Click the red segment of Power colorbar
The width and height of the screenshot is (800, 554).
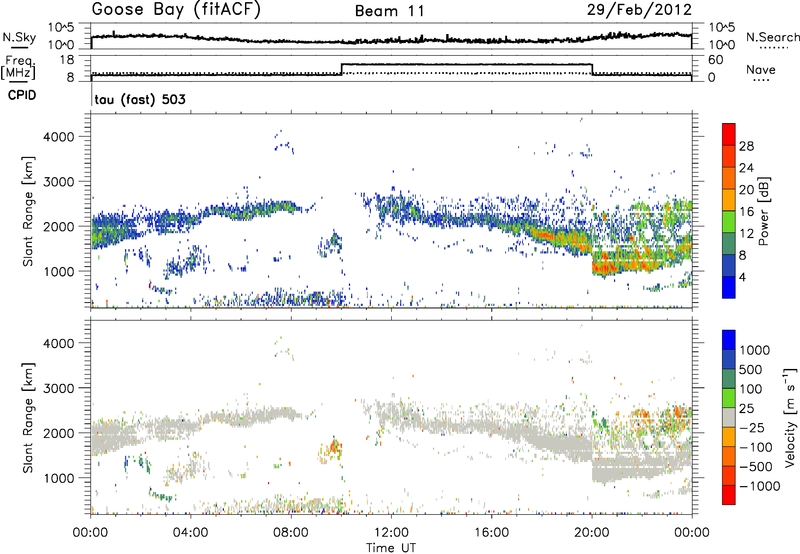point(729,134)
